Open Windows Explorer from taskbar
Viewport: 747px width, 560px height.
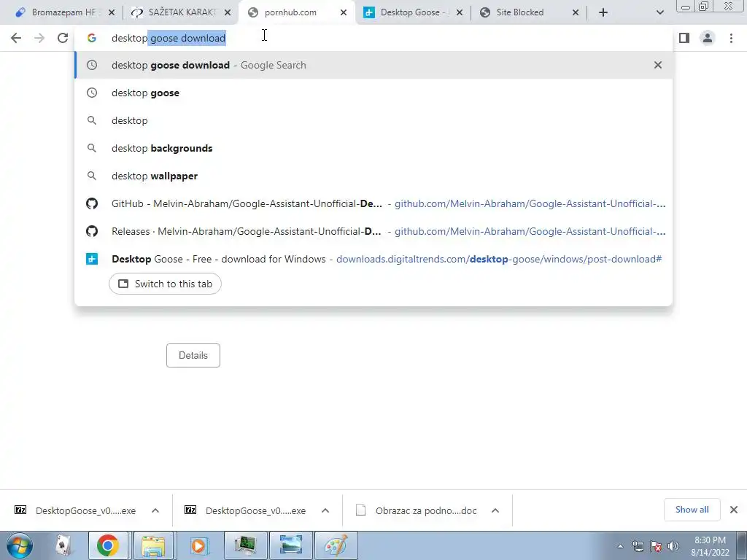(x=153, y=545)
